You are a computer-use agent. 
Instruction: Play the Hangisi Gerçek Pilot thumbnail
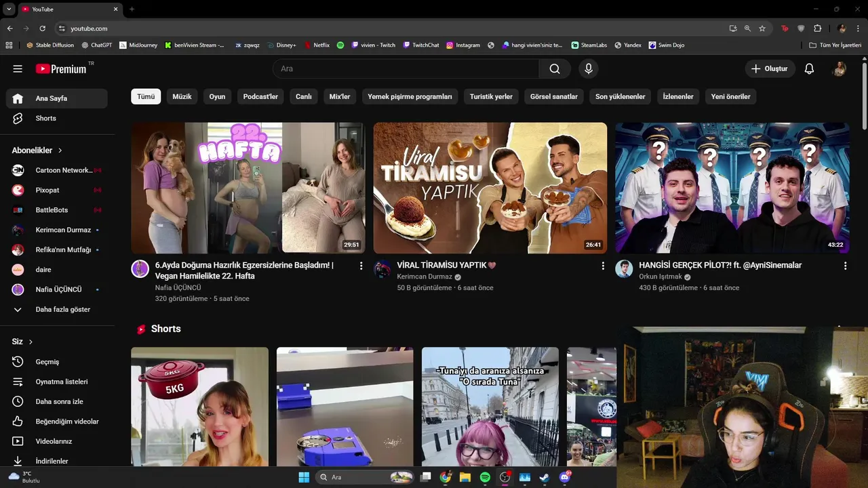tap(732, 188)
